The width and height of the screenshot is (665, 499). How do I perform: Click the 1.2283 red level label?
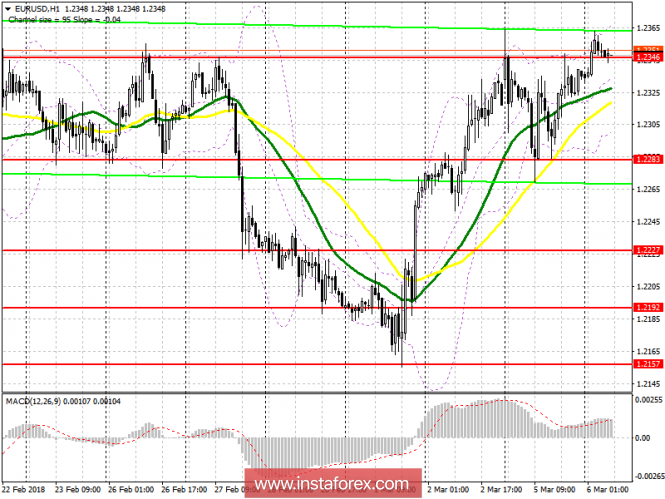point(648,159)
